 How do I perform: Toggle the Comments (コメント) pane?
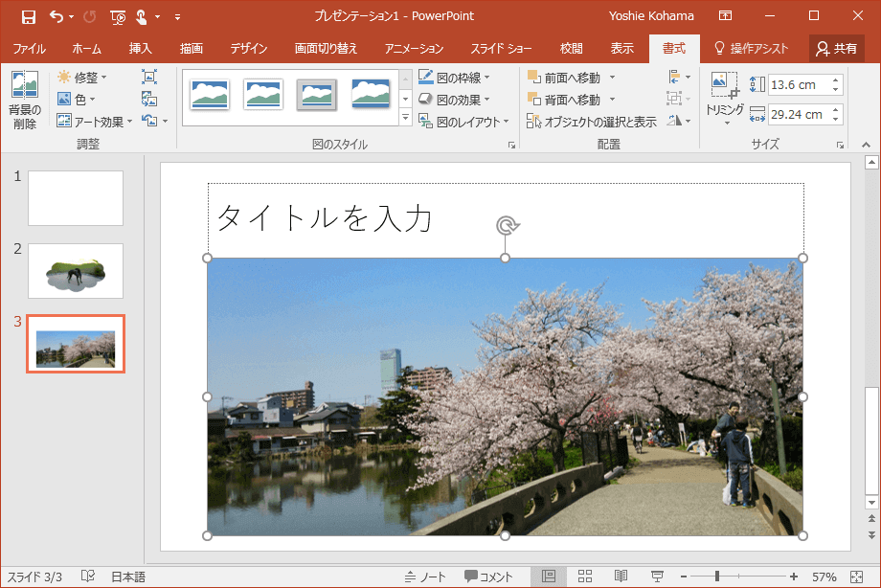point(489,577)
